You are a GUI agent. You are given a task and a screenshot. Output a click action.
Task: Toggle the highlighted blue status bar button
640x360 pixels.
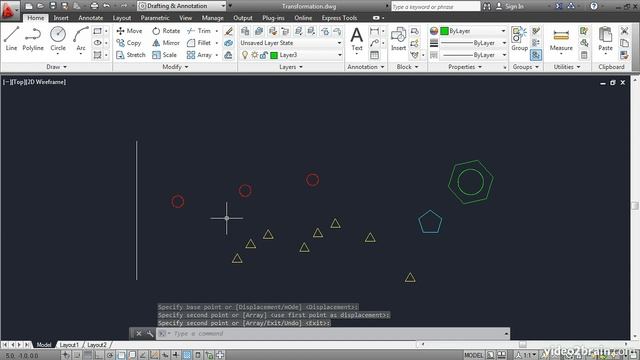pyautogui.click(x=187, y=355)
